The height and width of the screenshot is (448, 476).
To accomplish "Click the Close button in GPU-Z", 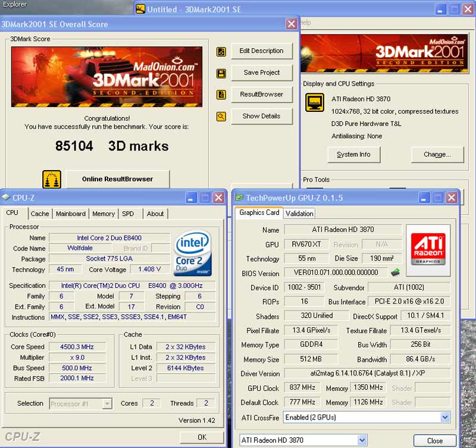I will point(435,441).
